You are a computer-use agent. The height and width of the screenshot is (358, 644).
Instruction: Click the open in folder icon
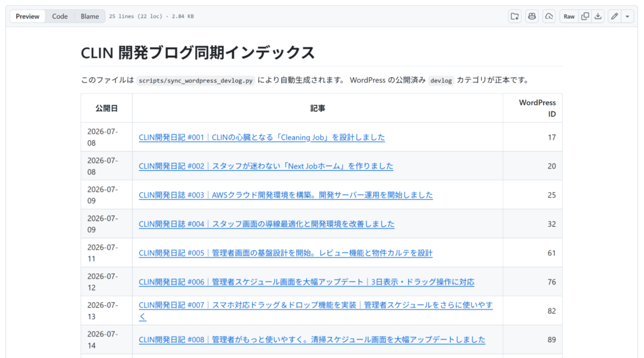click(x=514, y=16)
